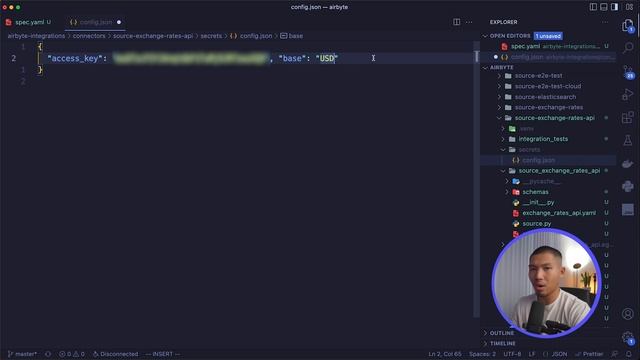The image size is (640, 360).
Task: Open Explorer Views and More Actions ellipsis
Action: point(604,22)
